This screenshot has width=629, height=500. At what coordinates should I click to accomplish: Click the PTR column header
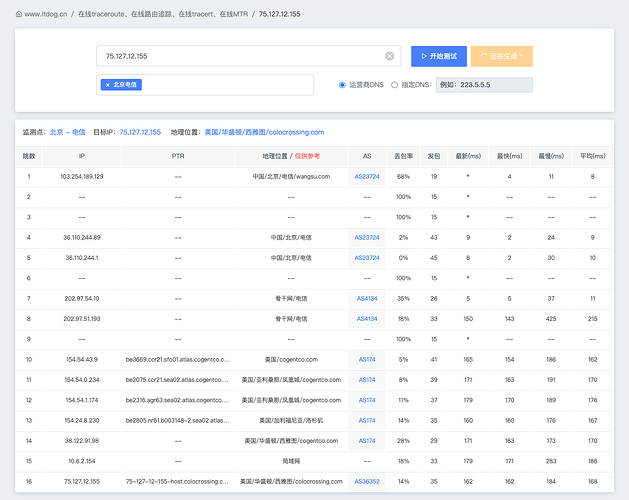coord(178,156)
